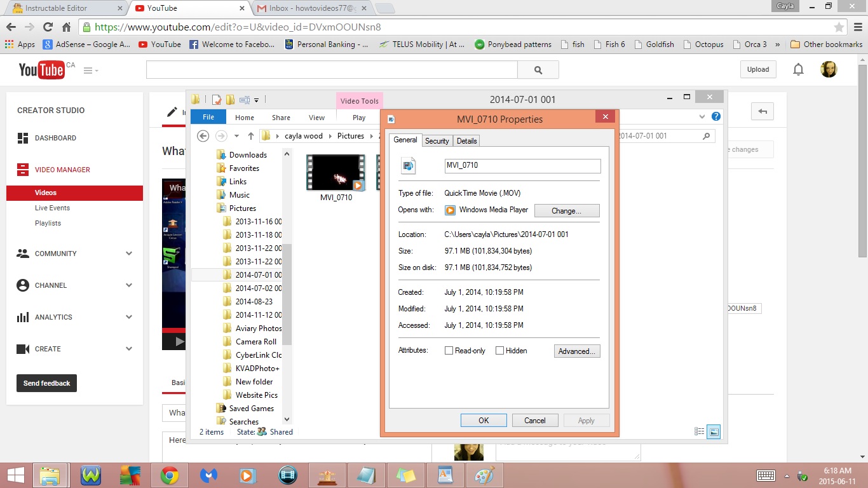Expand the Explorer ribbon chevron
This screenshot has height=488, width=868.
click(x=702, y=117)
